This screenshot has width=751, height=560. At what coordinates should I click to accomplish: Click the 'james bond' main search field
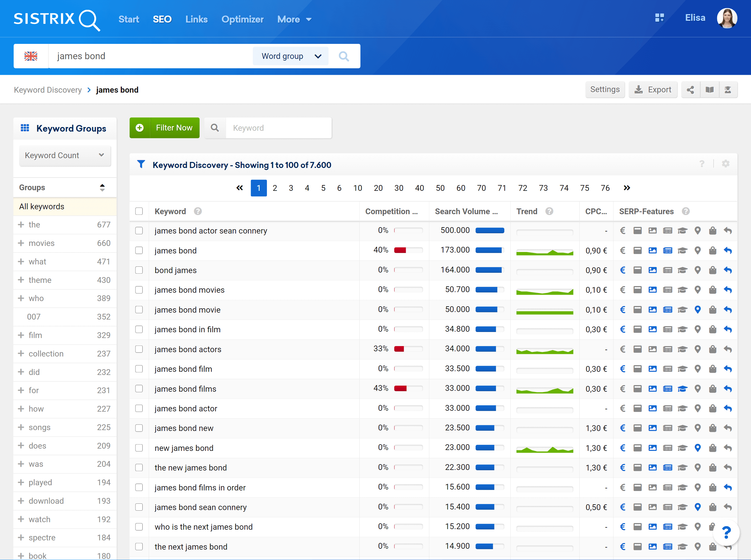point(150,56)
